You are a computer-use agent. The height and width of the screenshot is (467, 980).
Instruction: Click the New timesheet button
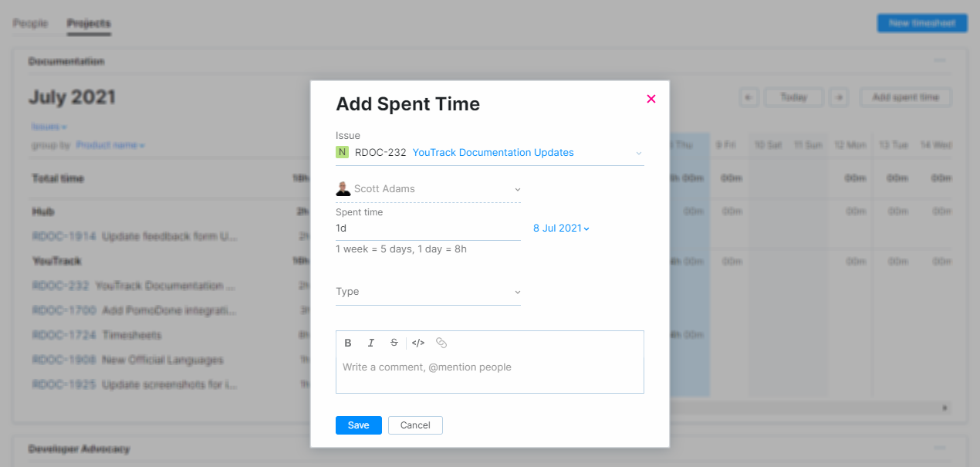tap(921, 23)
